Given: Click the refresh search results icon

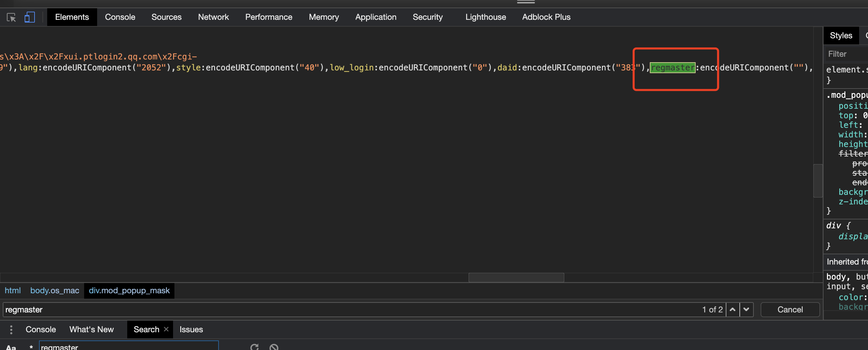Looking at the screenshot, I should (254, 347).
